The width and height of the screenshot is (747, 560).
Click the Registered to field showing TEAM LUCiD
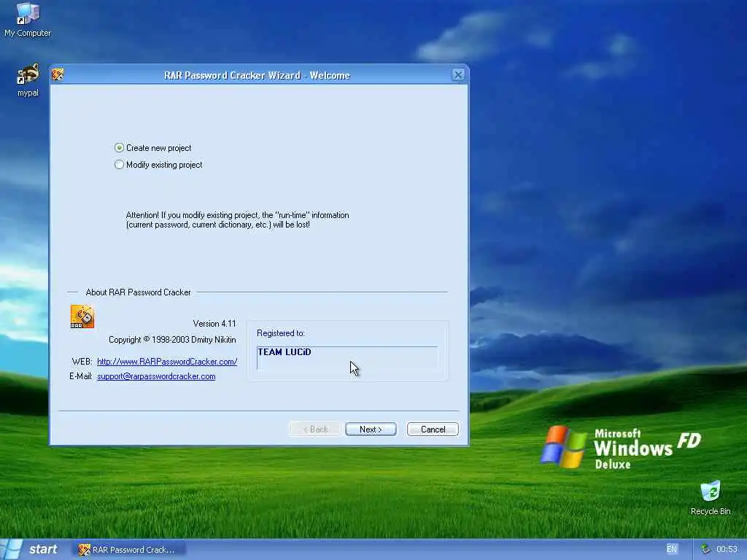347,357
